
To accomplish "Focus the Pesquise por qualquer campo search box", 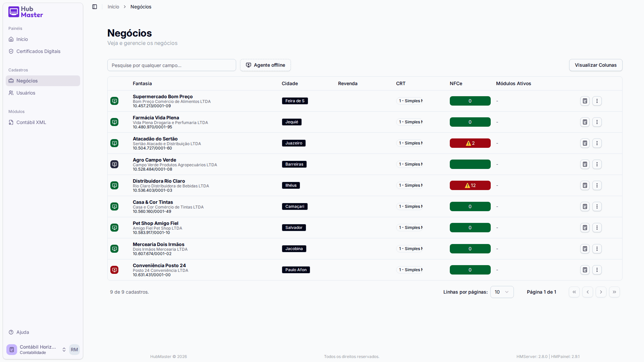I will [x=172, y=65].
